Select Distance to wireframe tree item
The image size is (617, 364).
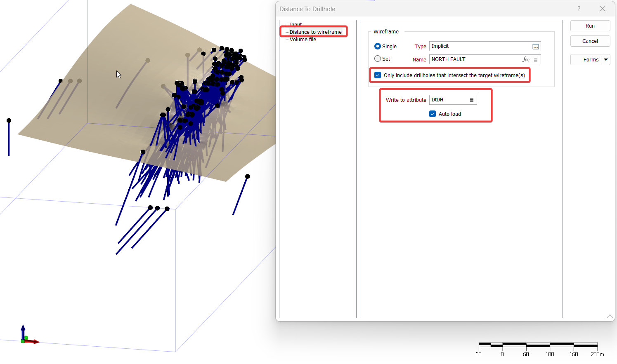click(315, 32)
